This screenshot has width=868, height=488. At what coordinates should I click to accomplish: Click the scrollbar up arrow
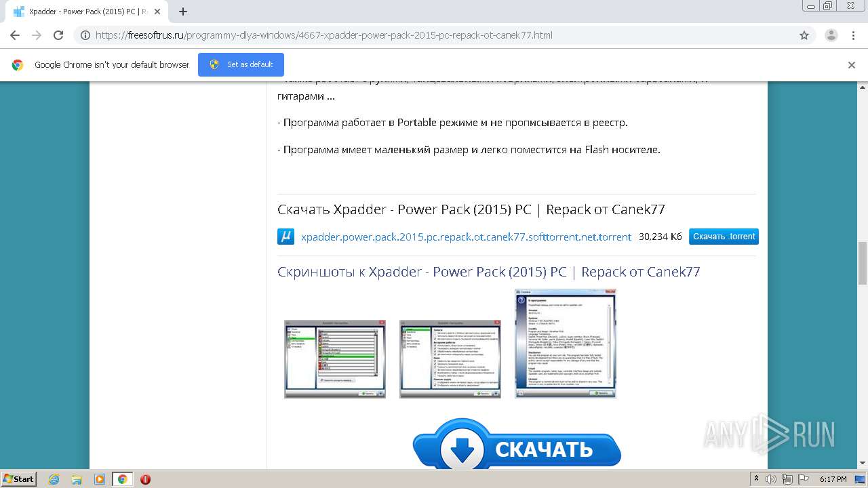863,88
